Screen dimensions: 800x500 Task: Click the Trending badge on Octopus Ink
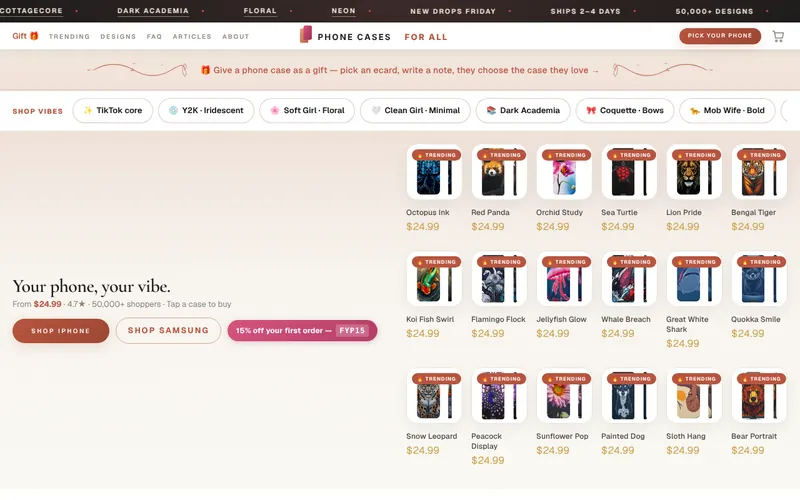[437, 155]
